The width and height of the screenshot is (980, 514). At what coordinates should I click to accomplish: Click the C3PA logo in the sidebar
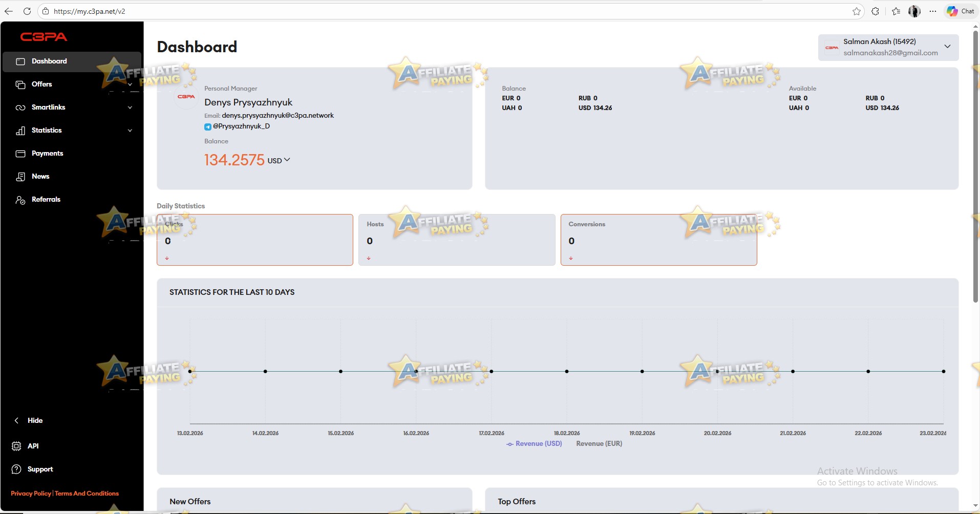(x=44, y=37)
